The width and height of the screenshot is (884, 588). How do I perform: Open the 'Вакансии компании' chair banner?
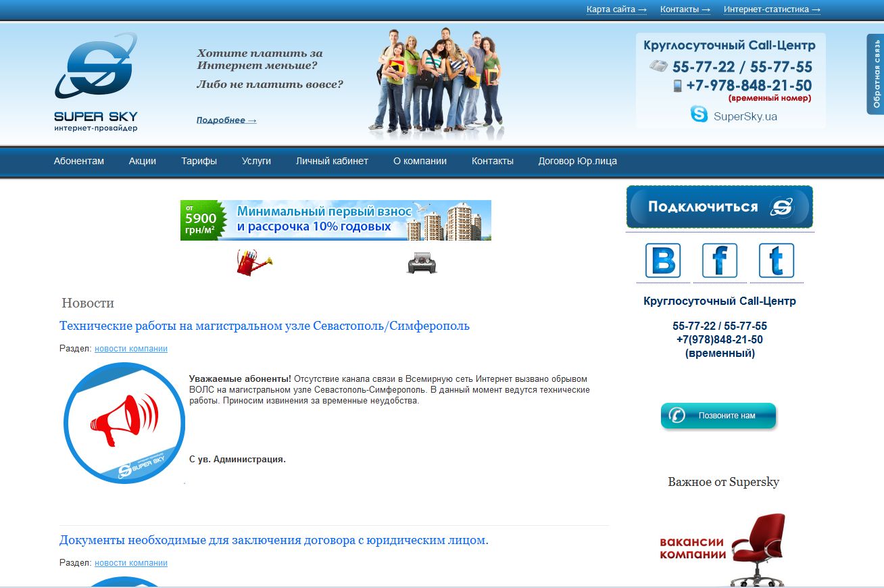point(723,549)
